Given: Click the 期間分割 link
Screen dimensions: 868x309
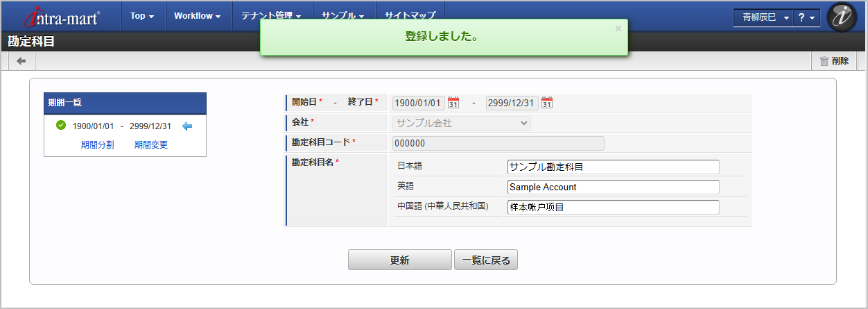Looking at the screenshot, I should tap(97, 145).
